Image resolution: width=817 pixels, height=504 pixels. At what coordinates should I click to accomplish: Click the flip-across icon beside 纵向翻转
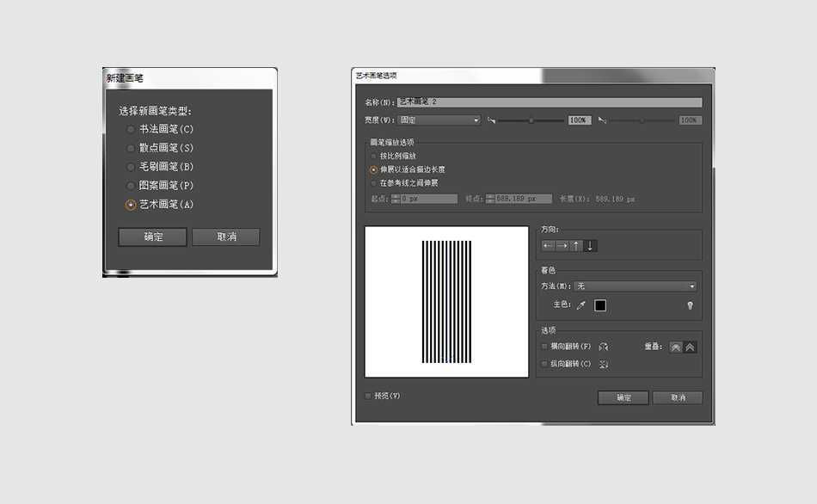(x=604, y=365)
